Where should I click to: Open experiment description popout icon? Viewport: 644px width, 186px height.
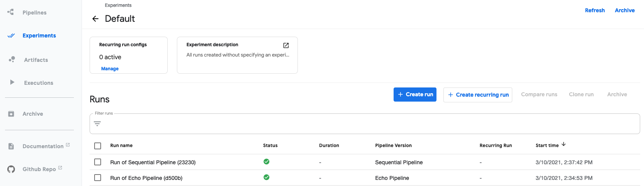[x=286, y=45]
